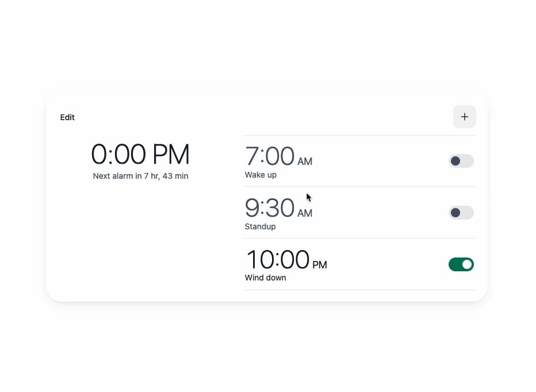Click AM indicator beside 9:30
The width and height of the screenshot is (536, 392).
tap(305, 213)
